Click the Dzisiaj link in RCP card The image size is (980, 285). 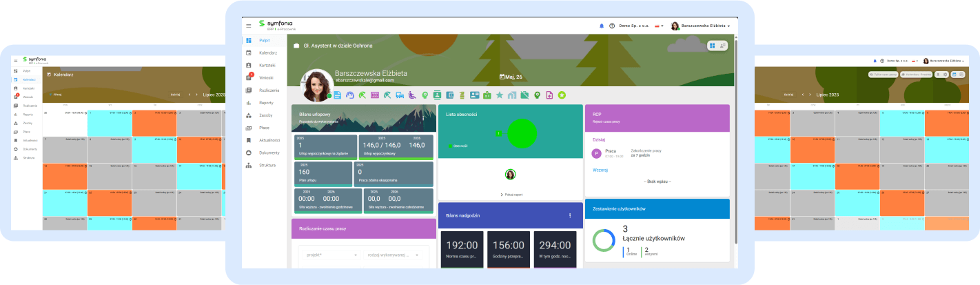[599, 139]
